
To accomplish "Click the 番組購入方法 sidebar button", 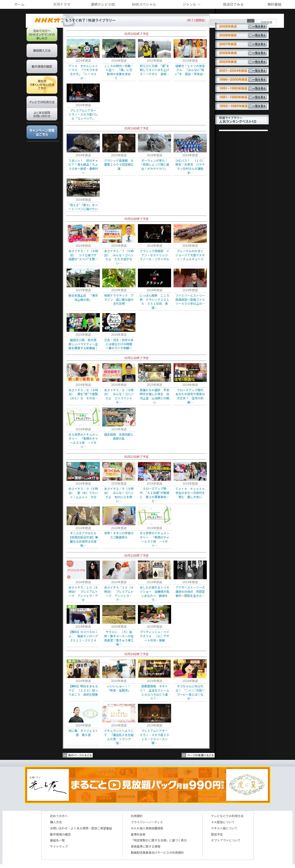I will [x=42, y=51].
